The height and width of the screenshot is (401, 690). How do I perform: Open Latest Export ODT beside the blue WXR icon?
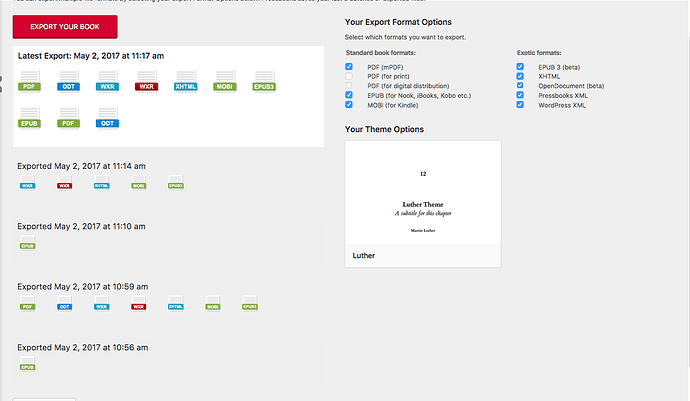point(68,81)
